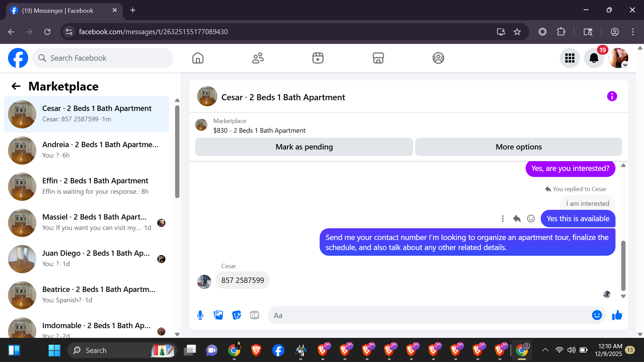Click the conversation list scrollbar thumb
Viewport: 644px width, 362px height.
(177, 152)
